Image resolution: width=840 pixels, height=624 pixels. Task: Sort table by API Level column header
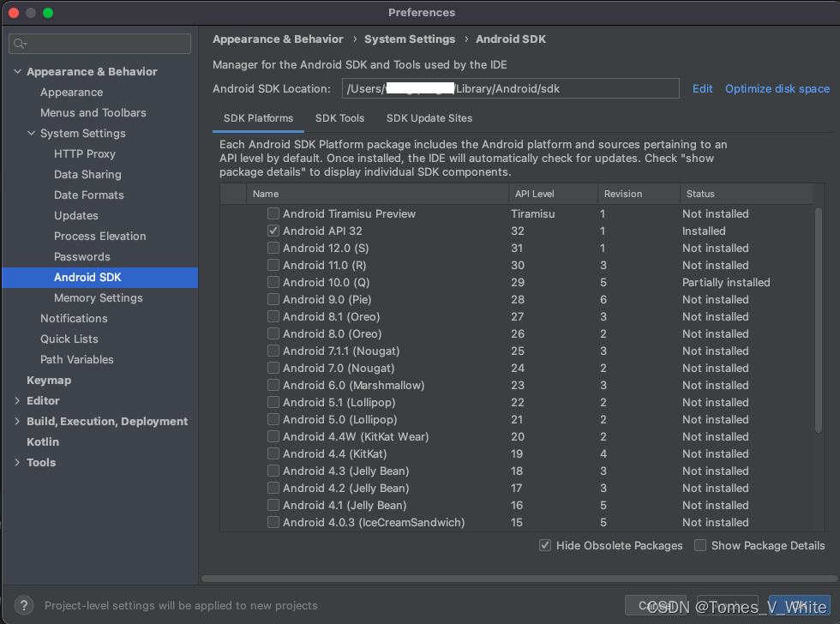(x=553, y=194)
